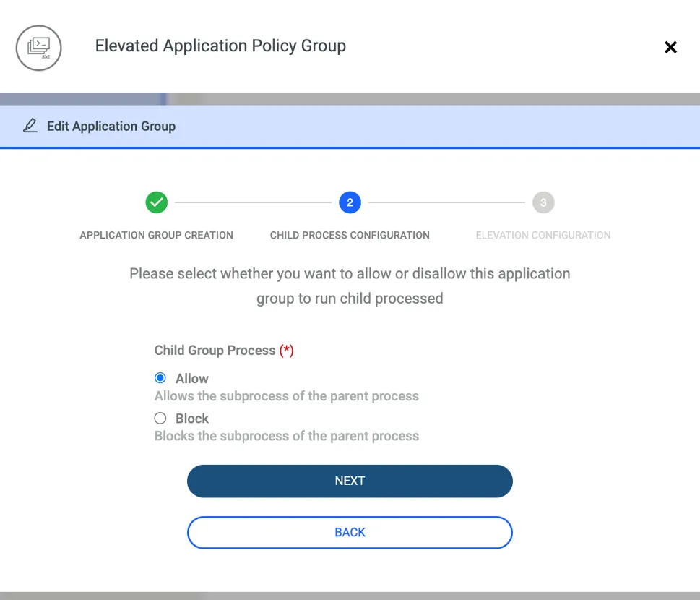Click the pencil edit icon
Image resolution: width=700 pixels, height=600 pixels.
point(30,126)
